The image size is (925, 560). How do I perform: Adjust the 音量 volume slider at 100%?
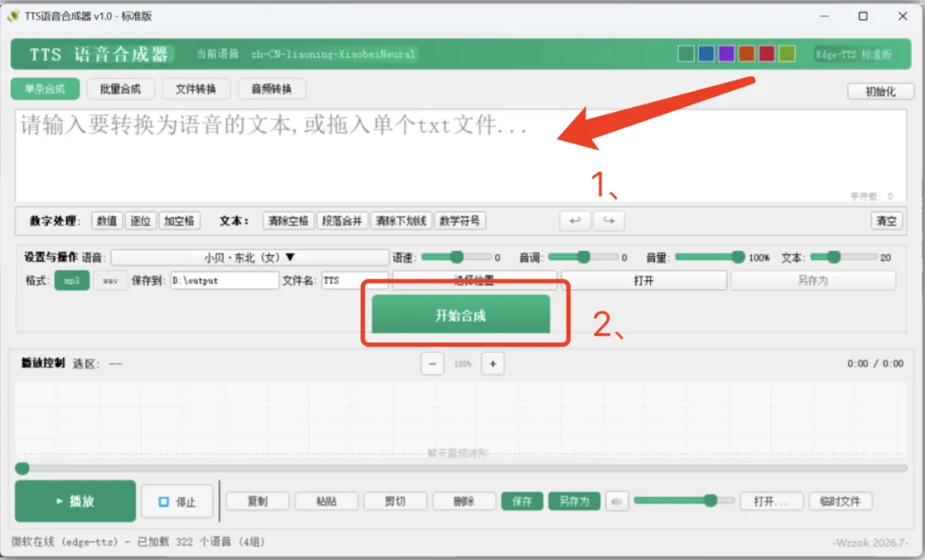(710, 257)
